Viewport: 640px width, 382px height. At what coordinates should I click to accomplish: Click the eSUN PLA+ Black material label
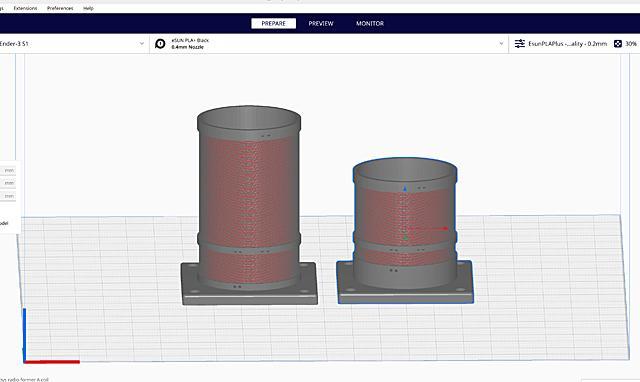[190, 40]
